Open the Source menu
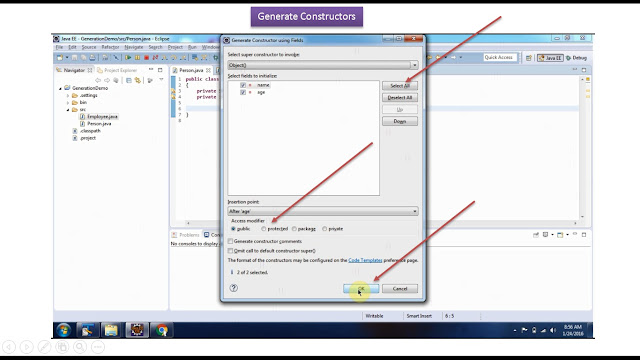 pos(89,47)
